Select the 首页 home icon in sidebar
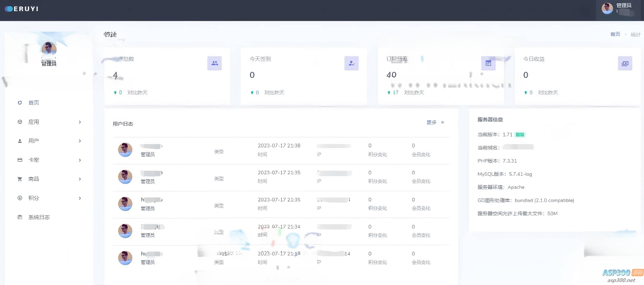The width and height of the screenshot is (644, 285). point(20,103)
